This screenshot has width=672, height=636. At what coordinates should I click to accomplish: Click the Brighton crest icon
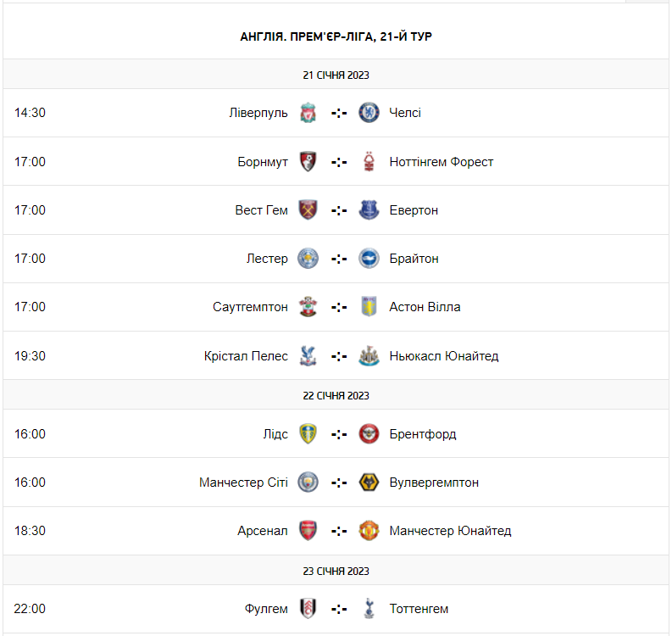coord(369,258)
